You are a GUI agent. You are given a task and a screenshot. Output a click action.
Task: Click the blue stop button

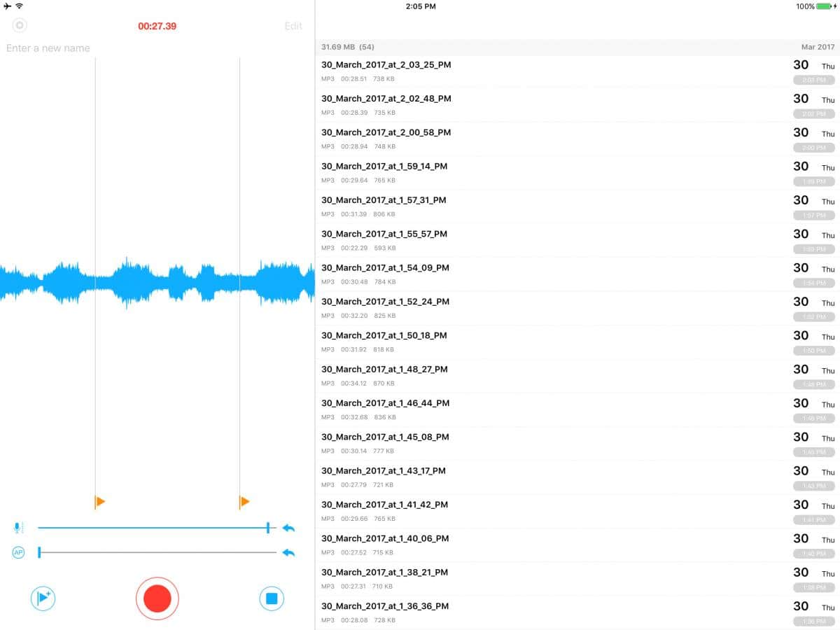[272, 598]
